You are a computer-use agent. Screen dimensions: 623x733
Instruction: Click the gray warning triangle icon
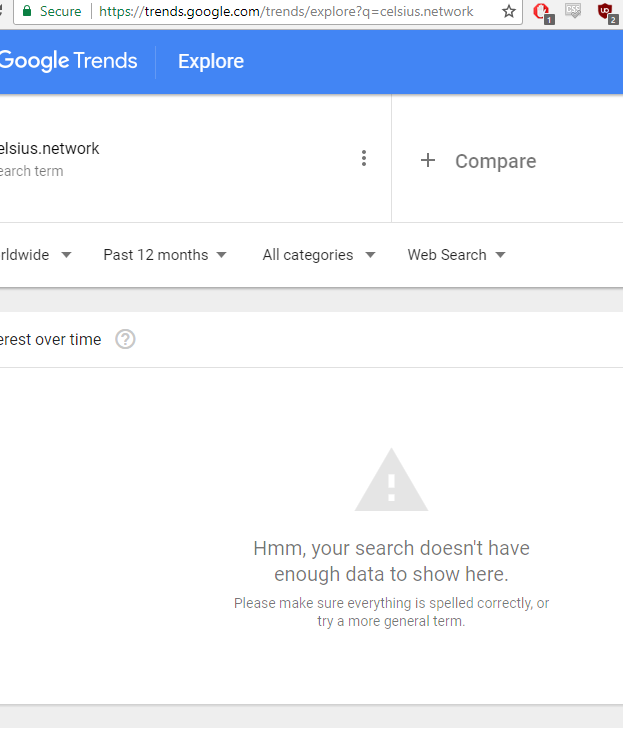(x=391, y=481)
